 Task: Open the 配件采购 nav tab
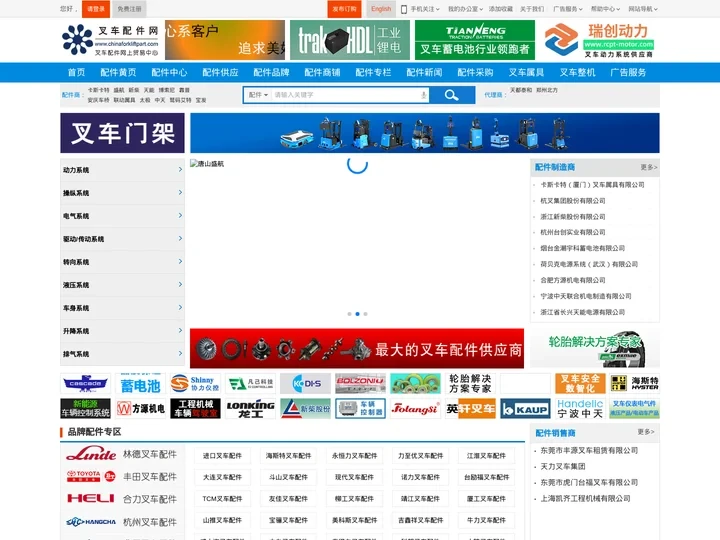point(475,73)
